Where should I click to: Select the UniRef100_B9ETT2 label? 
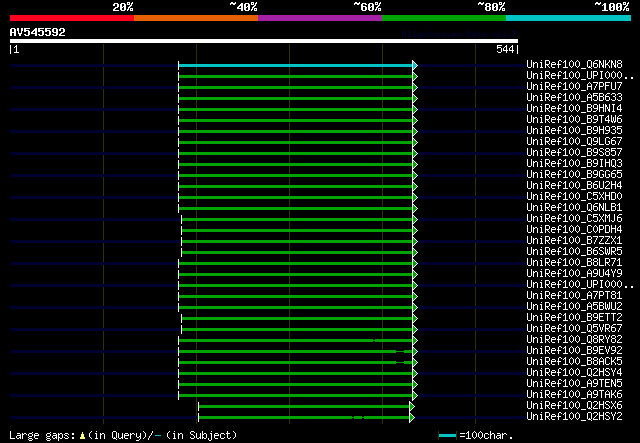pos(574,318)
